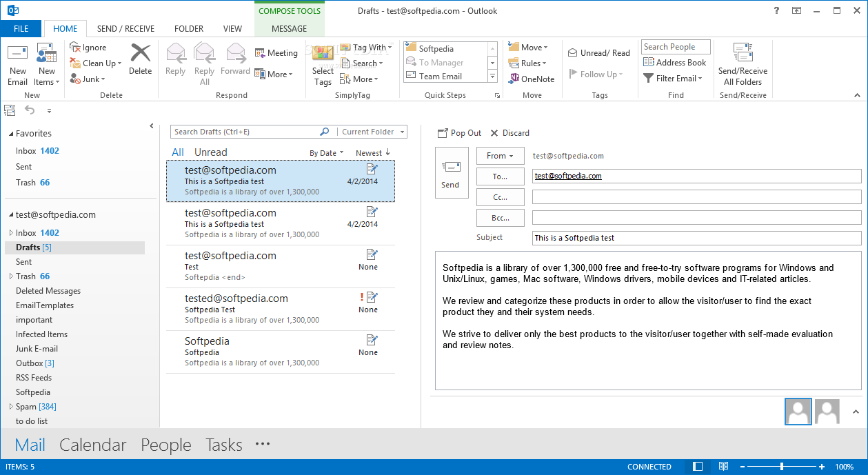The height and width of the screenshot is (475, 868).
Task: Open the From account dropdown
Action: pos(500,156)
